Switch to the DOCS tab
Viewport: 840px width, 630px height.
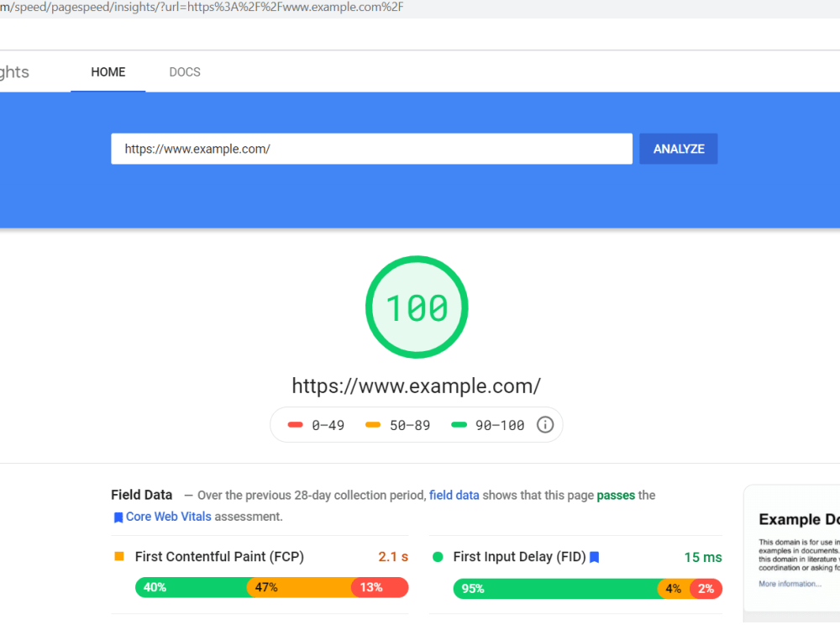185,71
